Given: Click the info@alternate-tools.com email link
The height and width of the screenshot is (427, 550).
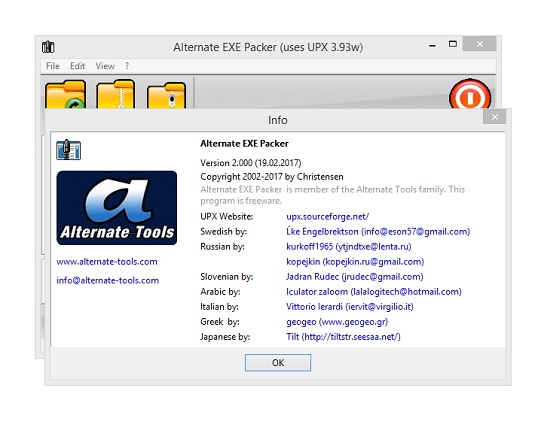Looking at the screenshot, I should 108,280.
